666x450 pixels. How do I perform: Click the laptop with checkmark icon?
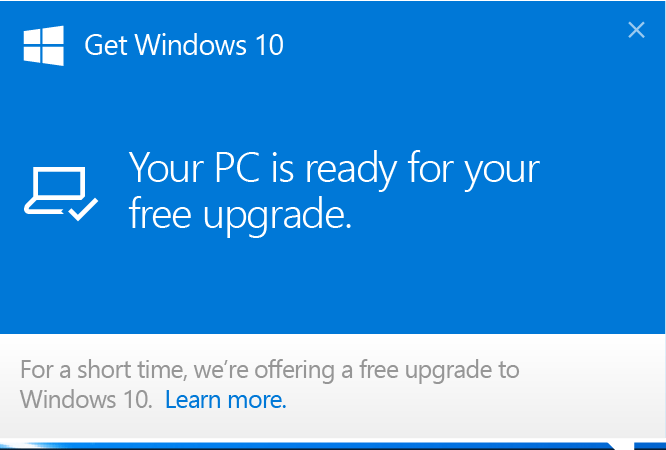(x=60, y=193)
